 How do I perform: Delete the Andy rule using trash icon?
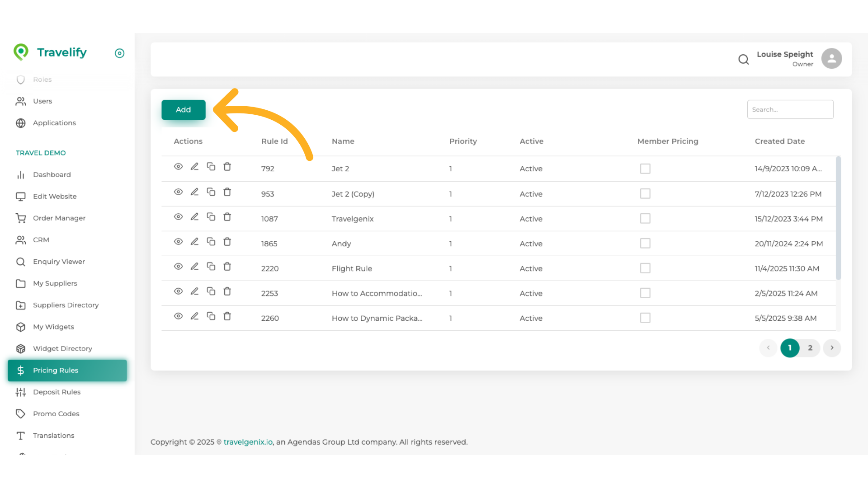coord(227,242)
